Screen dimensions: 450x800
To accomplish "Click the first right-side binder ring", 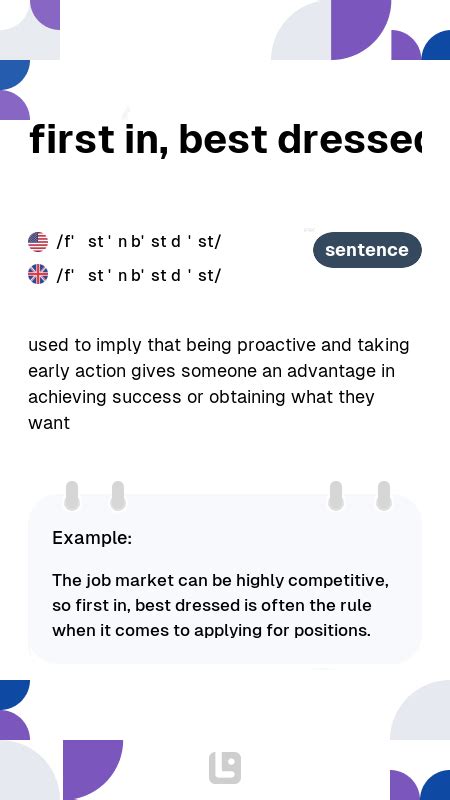I will [x=336, y=495].
